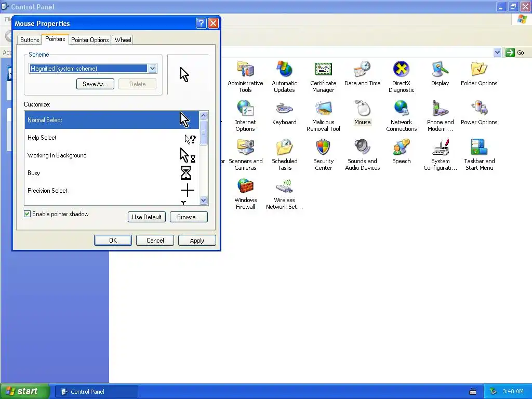Click the Control Panel taskbar button

coord(96,392)
